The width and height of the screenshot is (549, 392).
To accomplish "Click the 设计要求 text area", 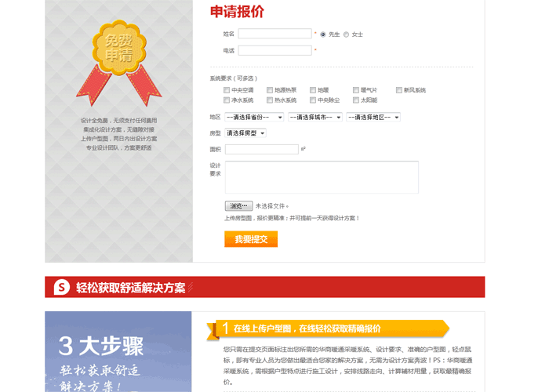I will point(322,177).
